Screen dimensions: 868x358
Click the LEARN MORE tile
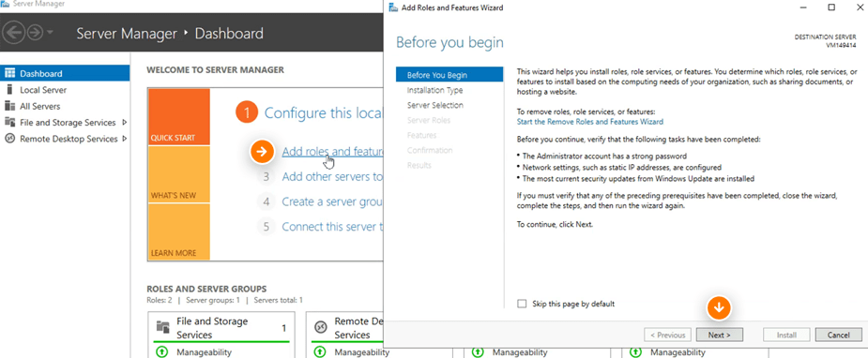point(179,232)
